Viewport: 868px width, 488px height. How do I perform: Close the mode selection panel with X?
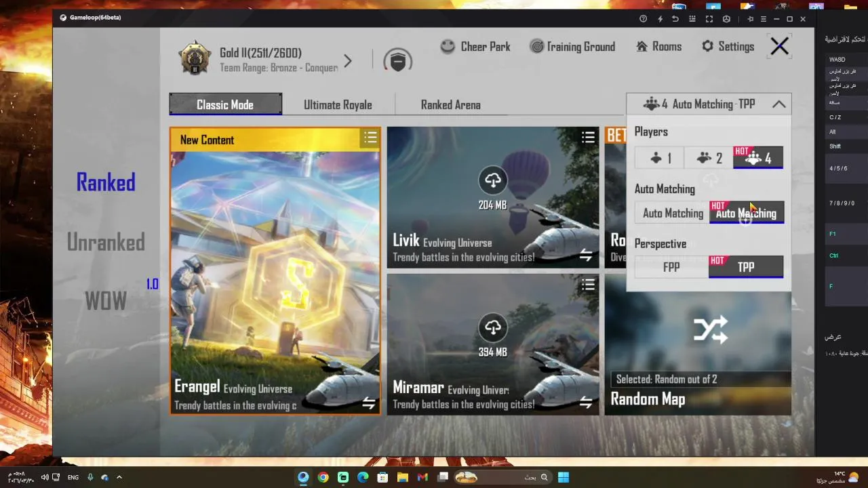click(x=779, y=46)
